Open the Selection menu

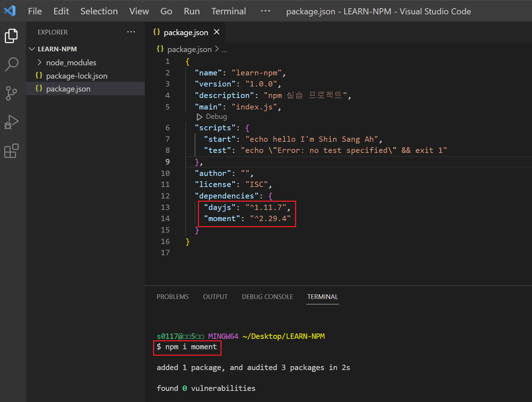(99, 11)
